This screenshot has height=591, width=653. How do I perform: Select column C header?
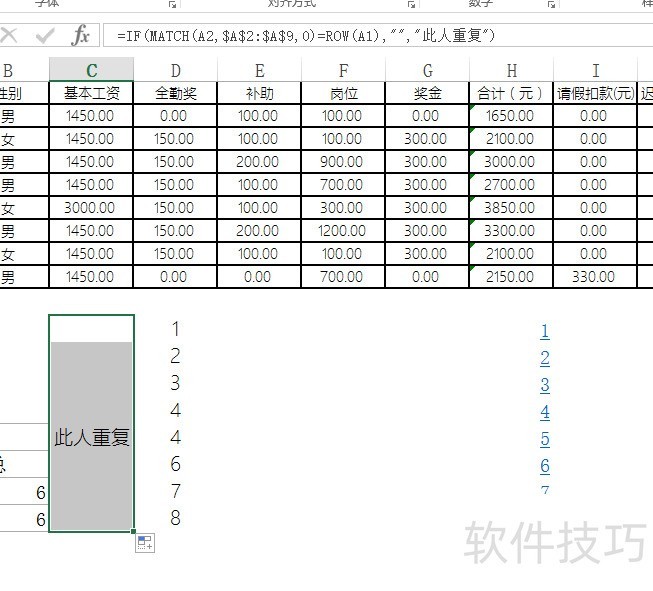click(92, 70)
